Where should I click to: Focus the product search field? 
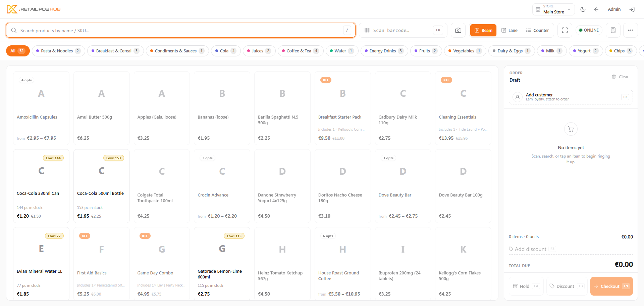(181, 30)
